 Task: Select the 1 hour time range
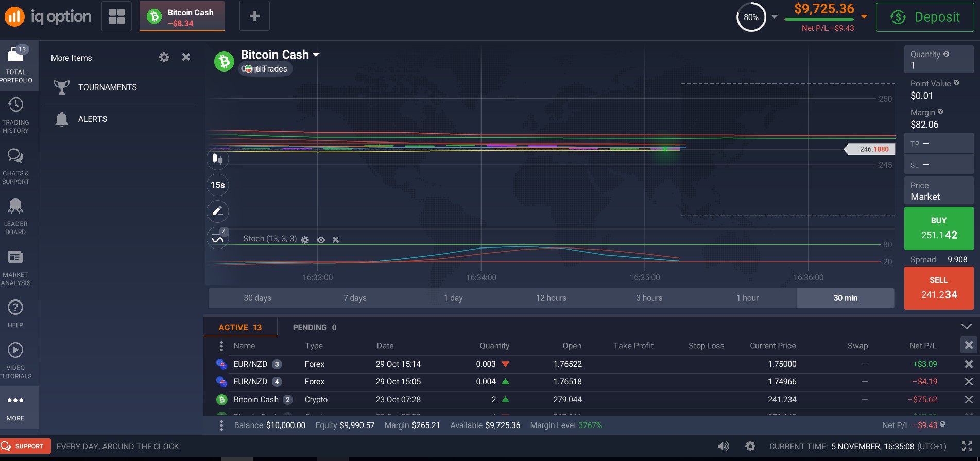point(747,298)
